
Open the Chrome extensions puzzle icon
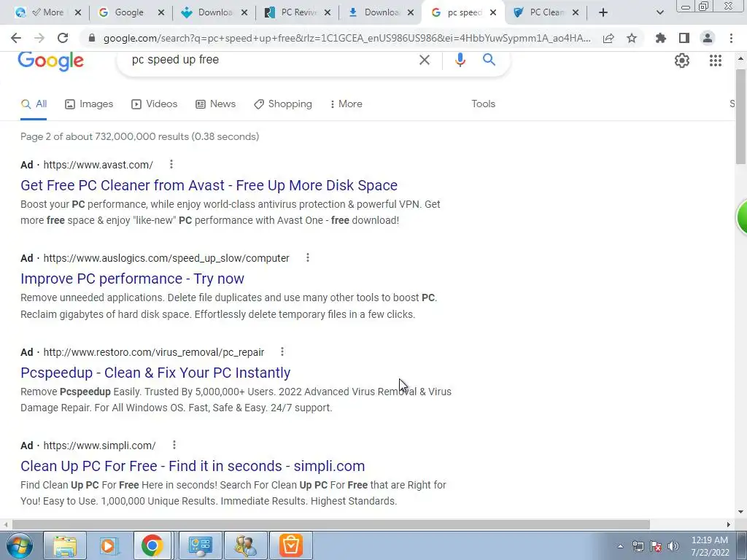point(661,38)
